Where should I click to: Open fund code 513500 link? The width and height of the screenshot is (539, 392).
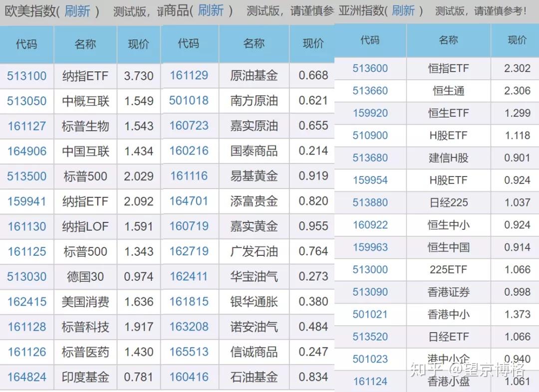click(x=27, y=176)
